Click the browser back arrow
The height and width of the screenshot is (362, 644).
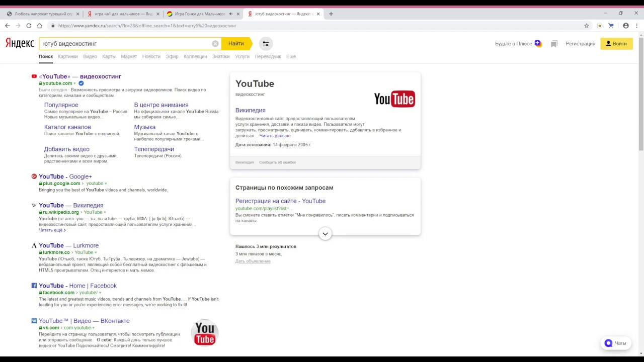[7, 26]
